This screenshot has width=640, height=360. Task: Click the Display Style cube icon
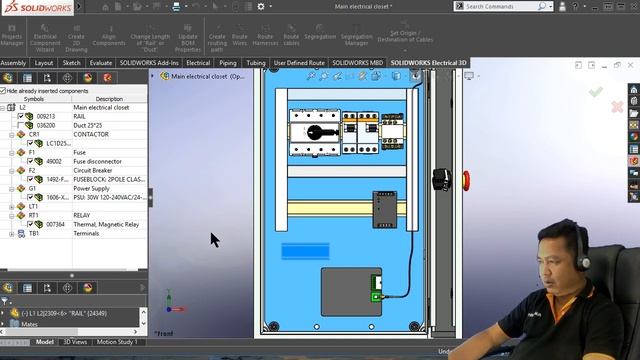(x=396, y=76)
